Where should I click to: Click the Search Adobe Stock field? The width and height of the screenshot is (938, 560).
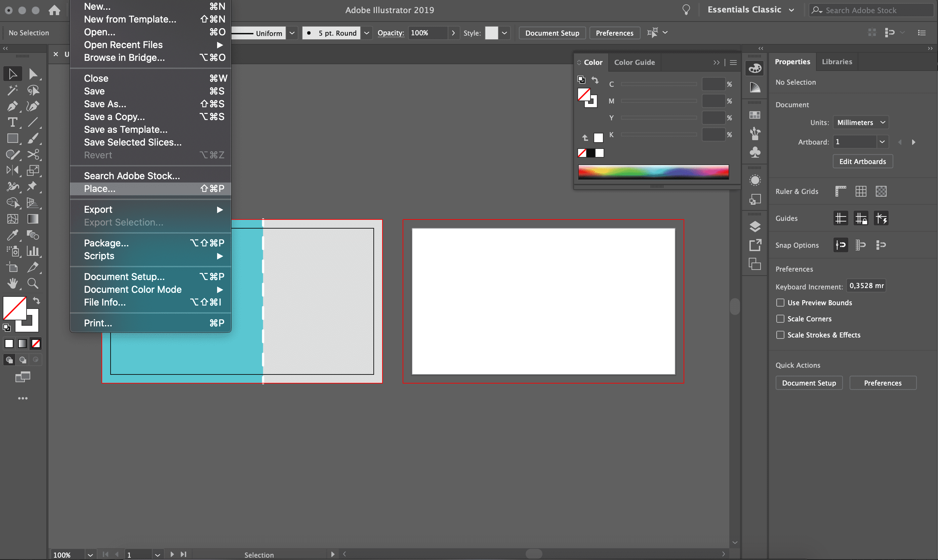tap(872, 10)
